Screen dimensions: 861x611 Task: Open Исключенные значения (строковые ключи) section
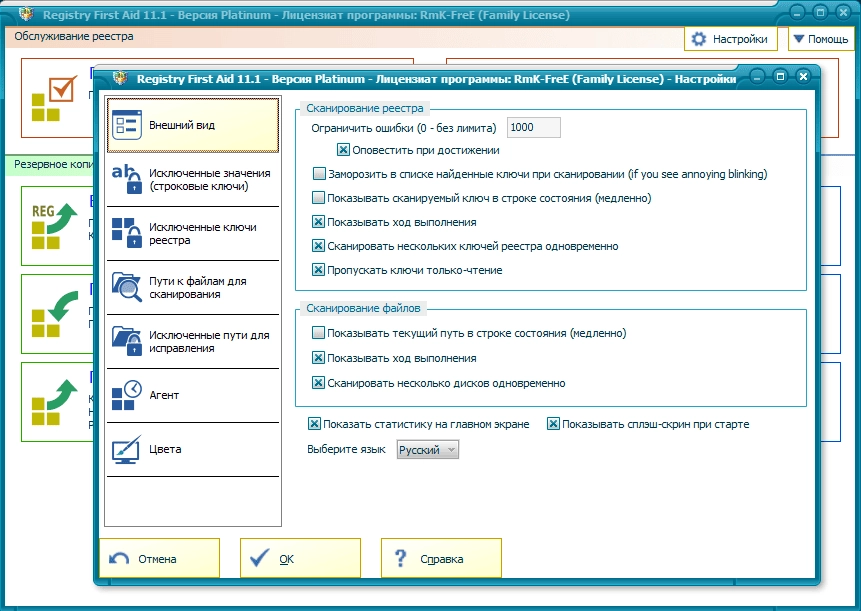[193, 180]
